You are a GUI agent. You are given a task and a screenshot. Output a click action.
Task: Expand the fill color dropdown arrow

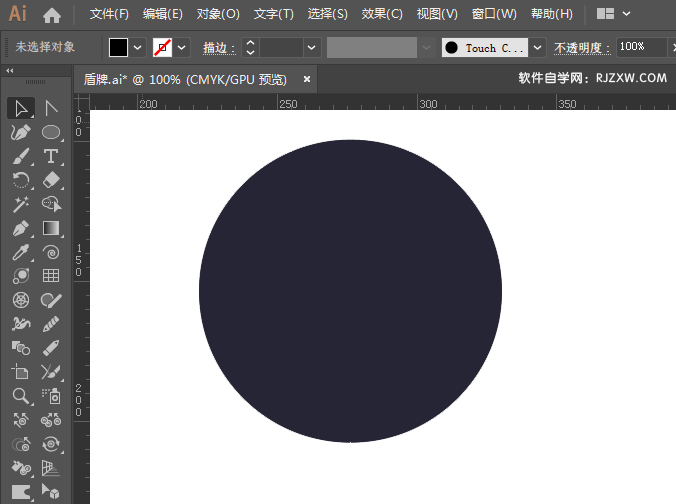pos(138,47)
